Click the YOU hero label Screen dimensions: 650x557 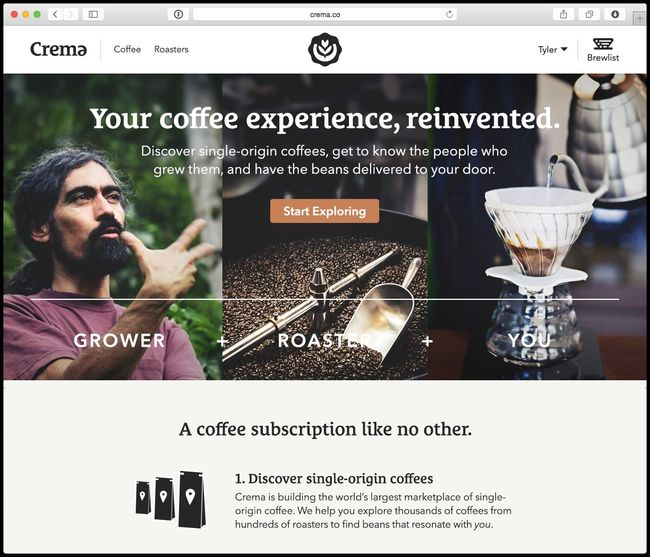point(530,341)
